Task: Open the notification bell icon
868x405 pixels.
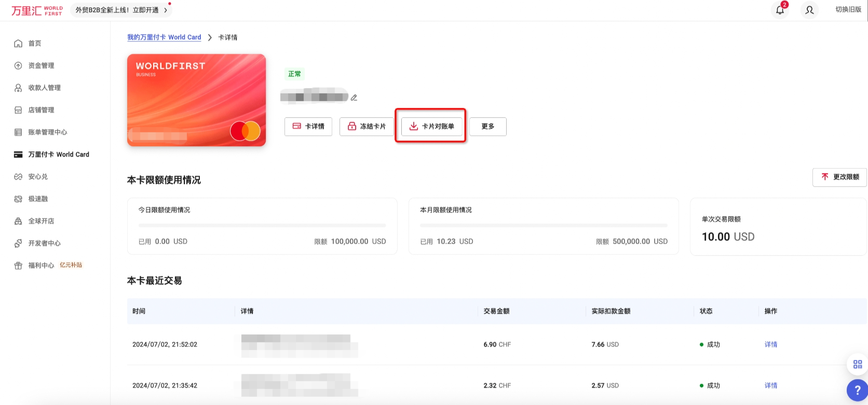Action: point(780,10)
